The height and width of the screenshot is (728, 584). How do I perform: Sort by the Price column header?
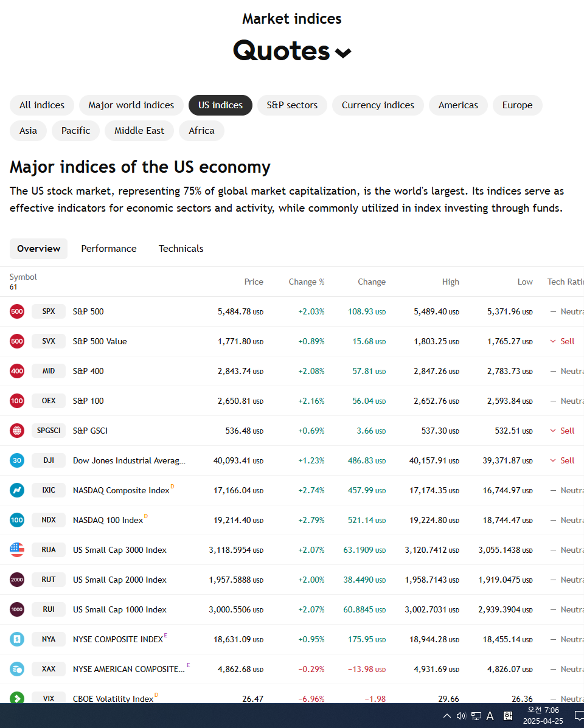254,282
